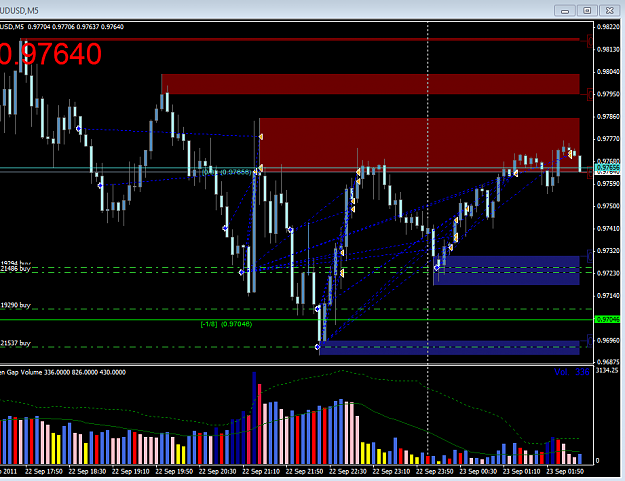Click the cyan current price tag 0.97656
625x481 pixels.
tap(607, 168)
